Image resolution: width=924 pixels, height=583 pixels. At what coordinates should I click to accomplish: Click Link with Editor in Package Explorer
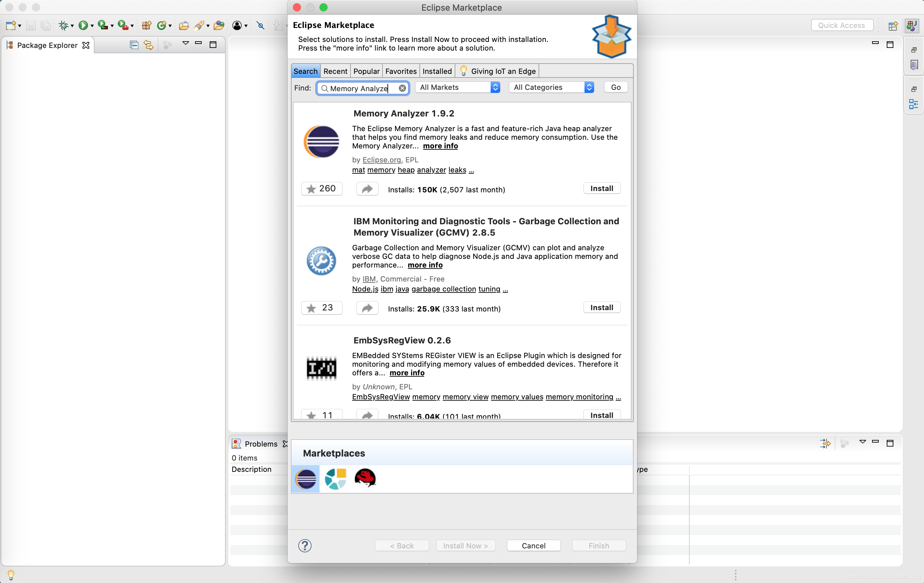point(148,45)
